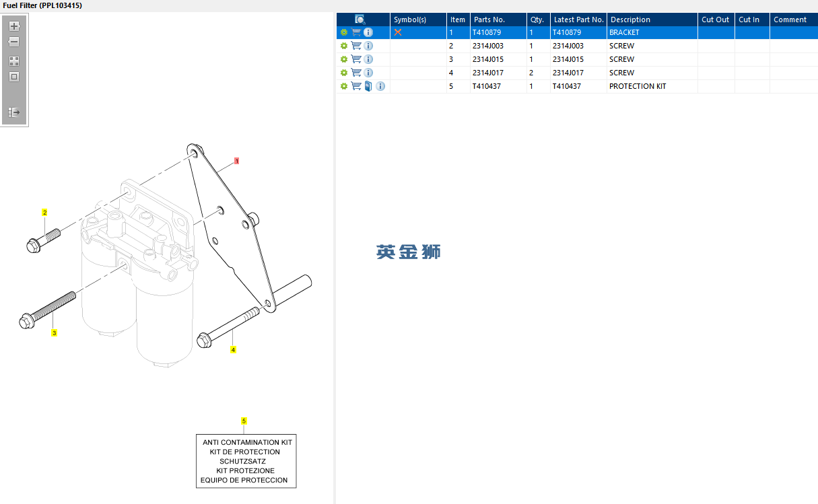The height and width of the screenshot is (504, 818).
Task: Click latest part number 2314J017 cell
Action: [x=578, y=73]
